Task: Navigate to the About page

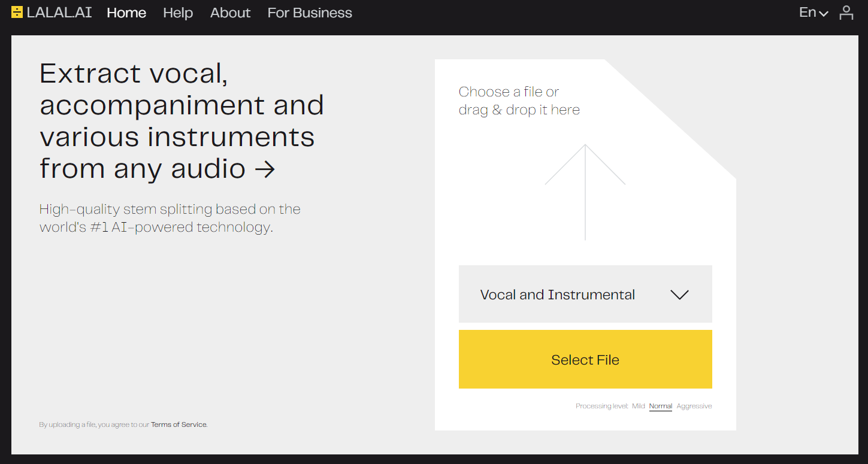Action: click(x=230, y=13)
